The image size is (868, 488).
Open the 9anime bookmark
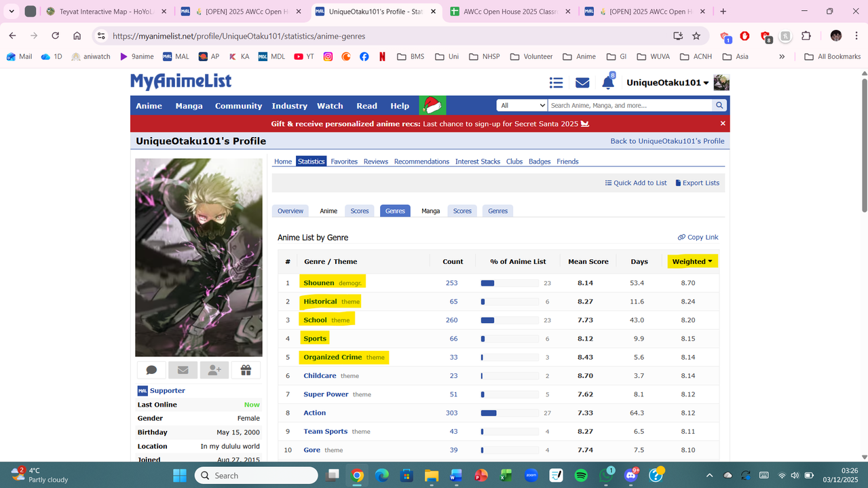[x=136, y=56]
